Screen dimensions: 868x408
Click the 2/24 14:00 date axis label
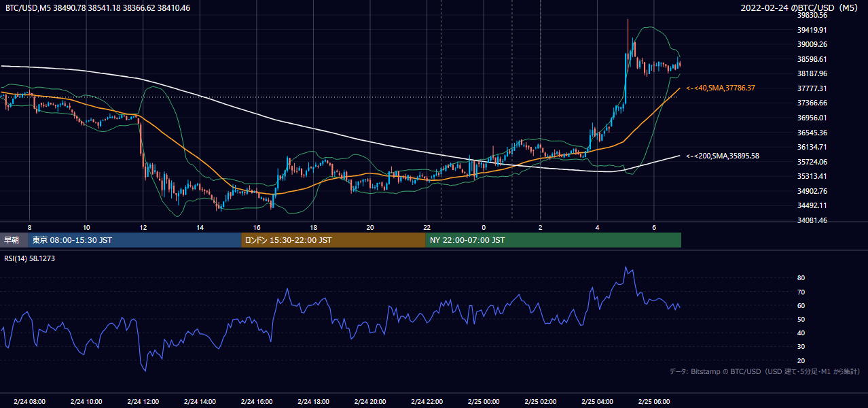coord(200,401)
